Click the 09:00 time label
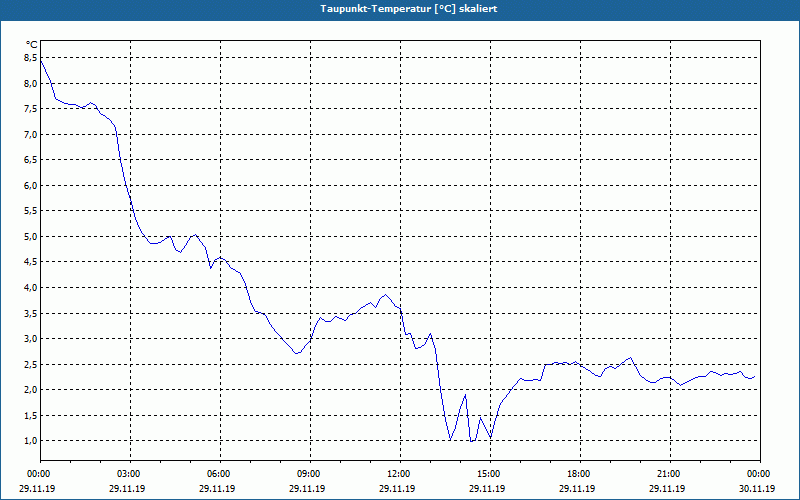 [x=310, y=474]
